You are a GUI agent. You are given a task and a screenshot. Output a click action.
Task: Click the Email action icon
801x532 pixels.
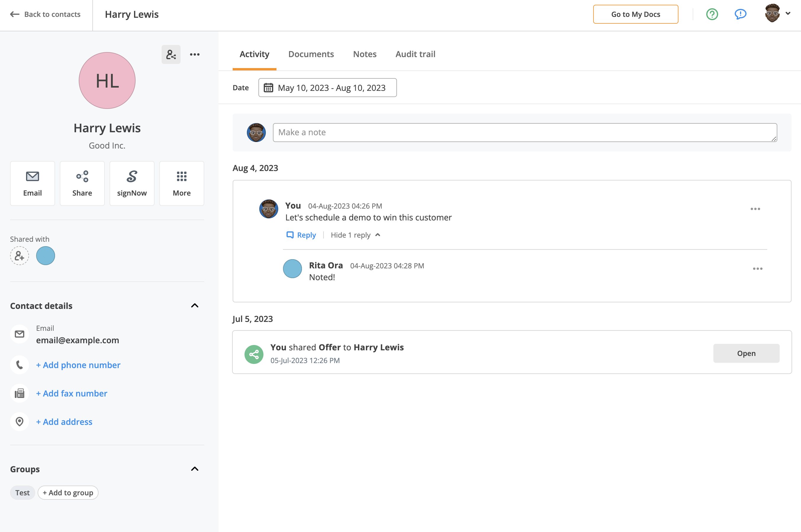(32, 183)
